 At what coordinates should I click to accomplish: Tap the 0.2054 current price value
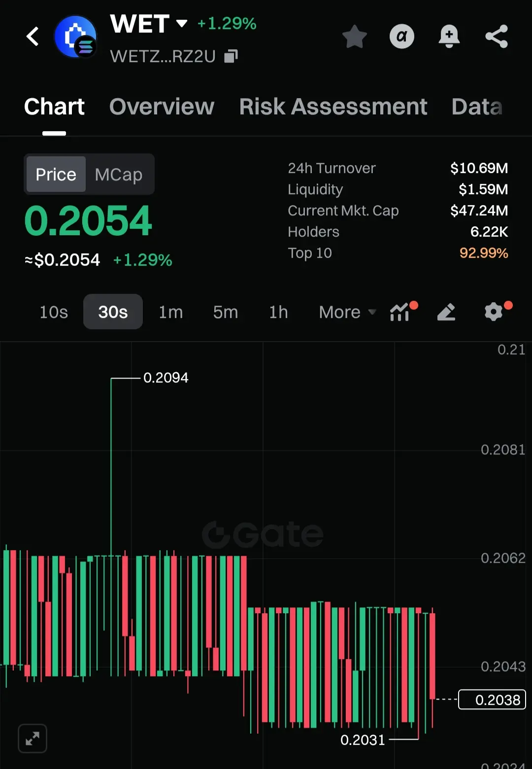pos(88,220)
